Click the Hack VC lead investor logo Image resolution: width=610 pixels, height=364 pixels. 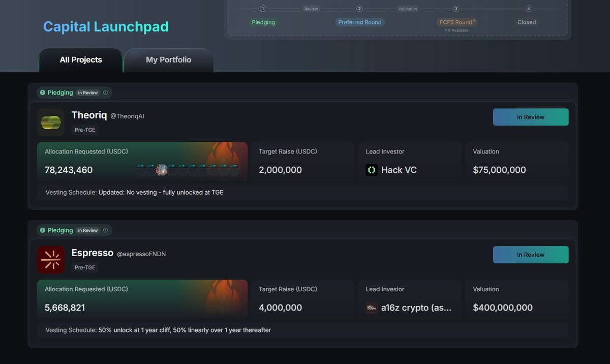point(372,170)
